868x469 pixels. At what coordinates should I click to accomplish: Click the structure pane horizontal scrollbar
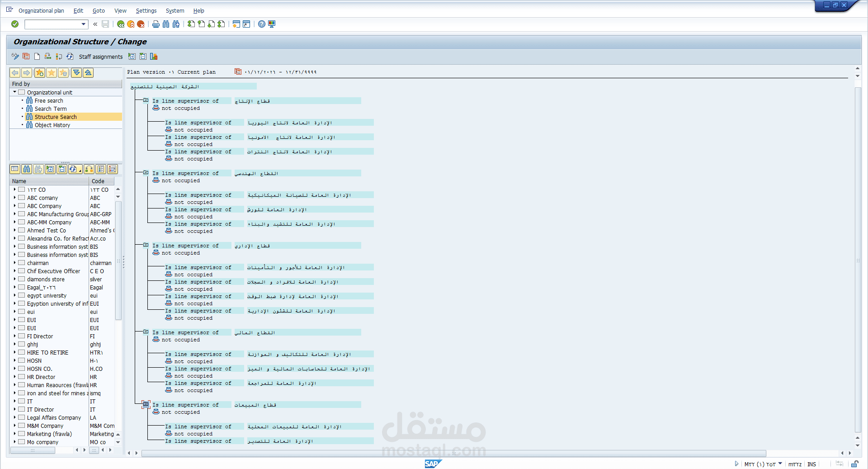coord(453,453)
